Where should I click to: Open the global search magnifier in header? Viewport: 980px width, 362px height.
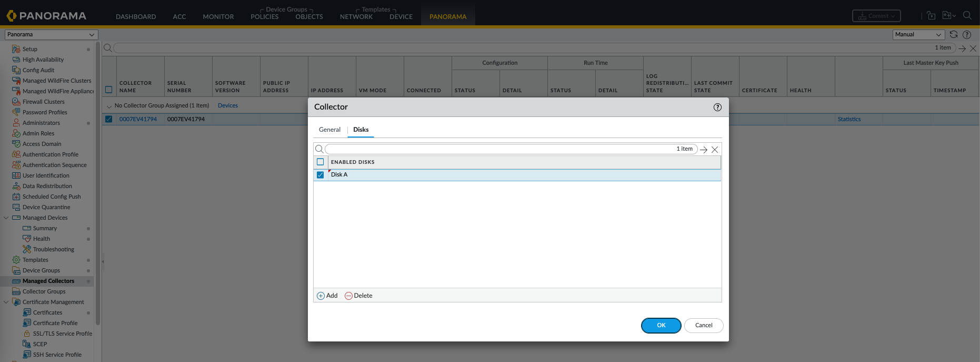click(967, 15)
